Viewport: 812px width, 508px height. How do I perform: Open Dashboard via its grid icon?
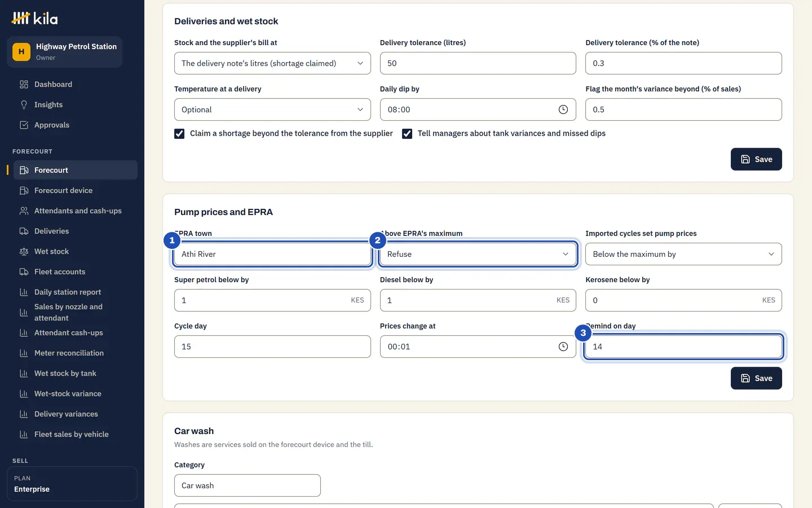(24, 84)
